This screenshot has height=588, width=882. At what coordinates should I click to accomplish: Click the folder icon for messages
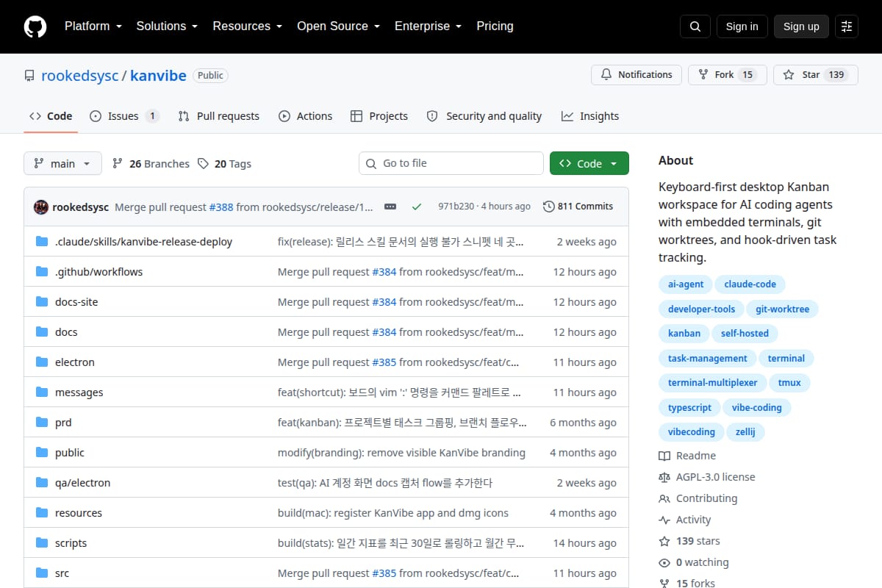click(42, 392)
